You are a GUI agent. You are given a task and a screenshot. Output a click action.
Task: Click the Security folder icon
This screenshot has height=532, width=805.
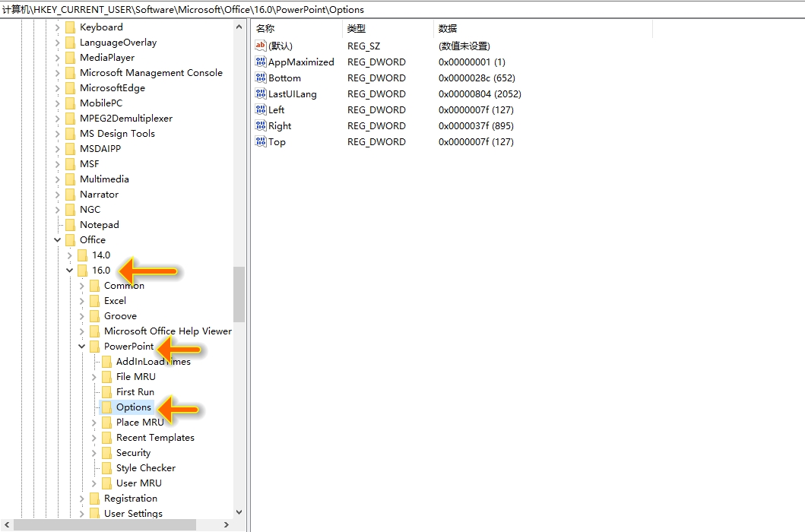point(106,452)
